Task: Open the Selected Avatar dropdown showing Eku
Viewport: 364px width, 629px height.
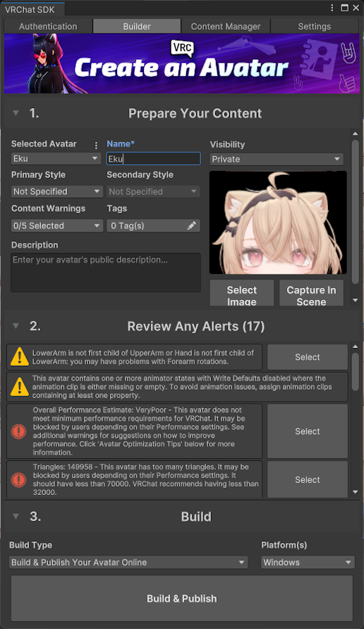Action: (x=56, y=158)
